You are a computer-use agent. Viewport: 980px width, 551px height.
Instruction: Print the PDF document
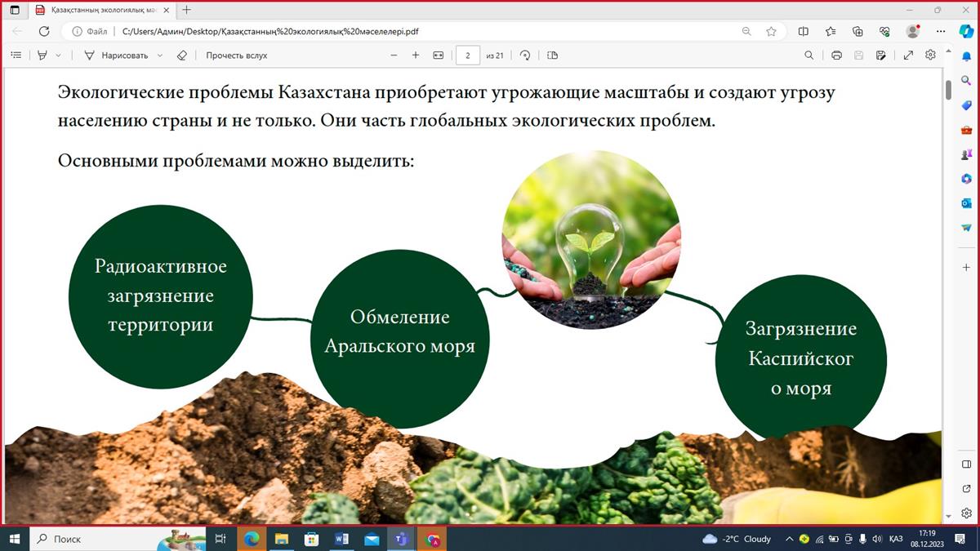point(836,56)
